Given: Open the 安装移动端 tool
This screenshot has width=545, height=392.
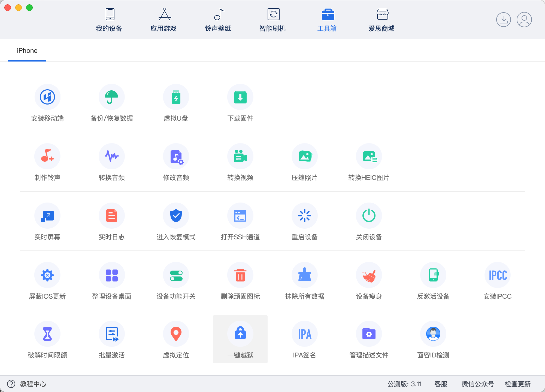Looking at the screenshot, I should click(x=47, y=103).
